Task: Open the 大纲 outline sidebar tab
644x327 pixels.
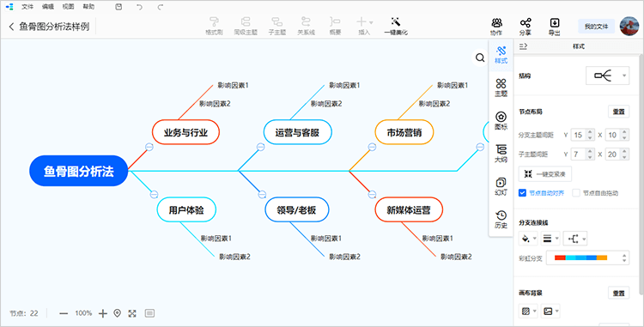Action: [x=501, y=154]
